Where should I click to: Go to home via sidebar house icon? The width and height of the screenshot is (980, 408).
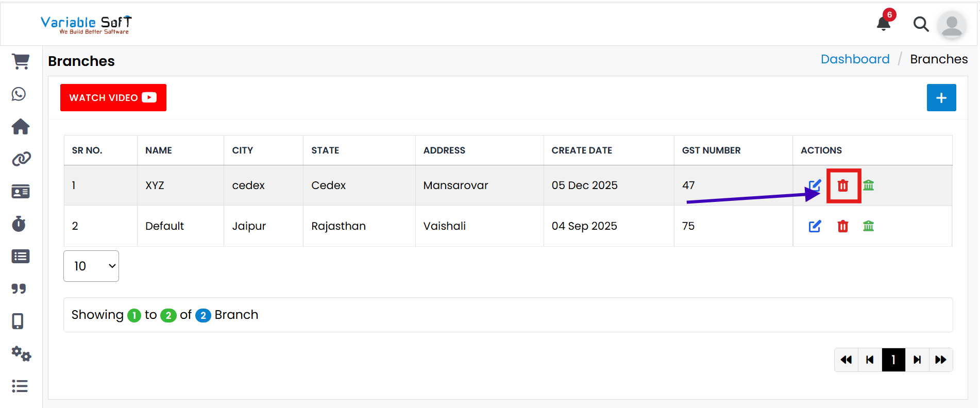[x=21, y=127]
